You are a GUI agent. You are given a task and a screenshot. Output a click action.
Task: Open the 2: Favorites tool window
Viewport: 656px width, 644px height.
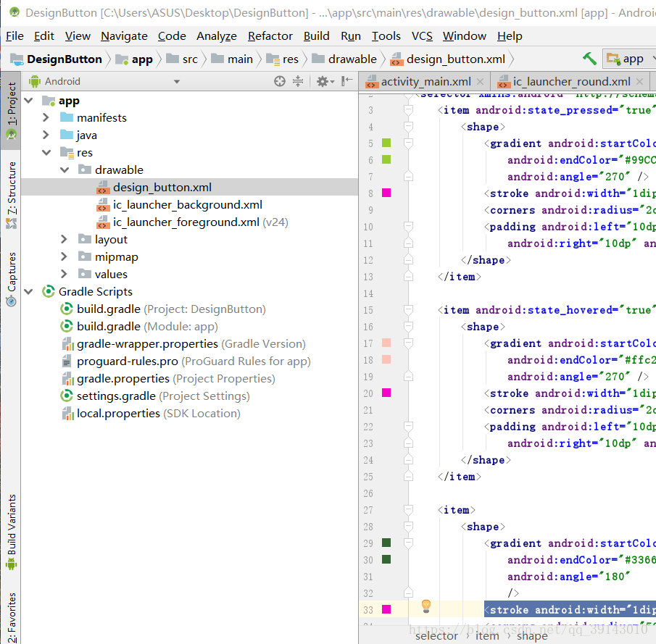click(x=12, y=618)
